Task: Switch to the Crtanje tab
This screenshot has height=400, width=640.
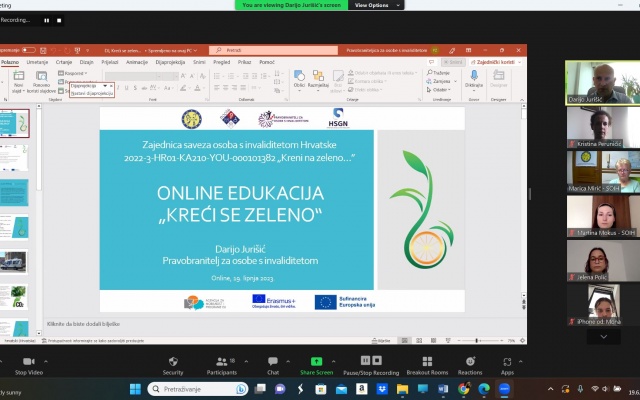Action: click(64, 62)
